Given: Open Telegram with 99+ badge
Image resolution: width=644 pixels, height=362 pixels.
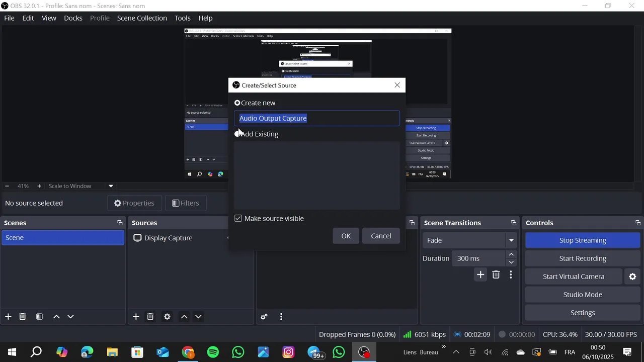Looking at the screenshot, I should 314,352.
